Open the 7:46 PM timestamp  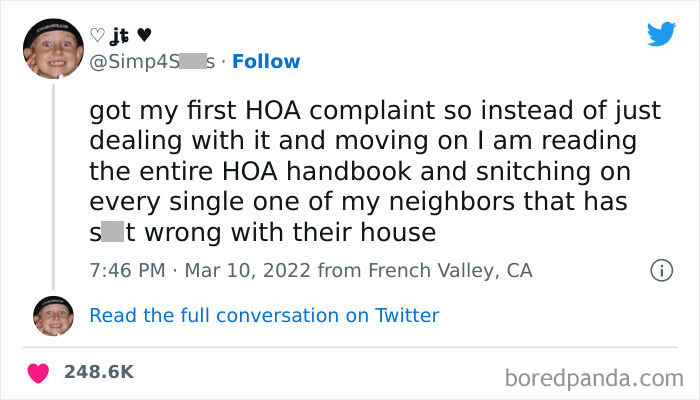pyautogui.click(x=125, y=270)
